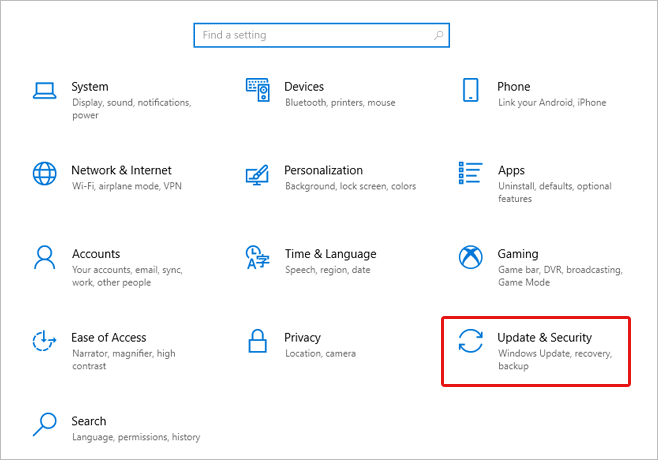
Task: Open the Accounts settings heading
Action: click(96, 254)
